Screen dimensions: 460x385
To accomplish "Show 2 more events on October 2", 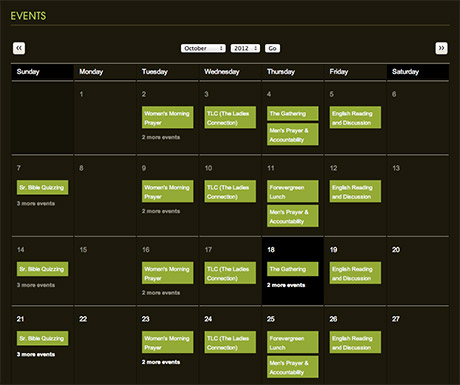I will pos(161,137).
